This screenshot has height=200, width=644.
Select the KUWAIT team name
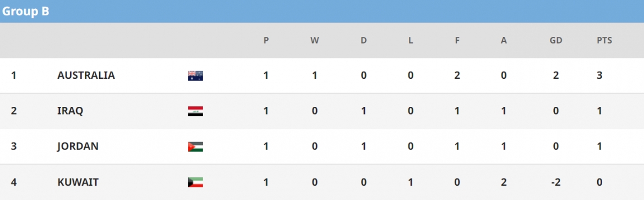[78, 182]
